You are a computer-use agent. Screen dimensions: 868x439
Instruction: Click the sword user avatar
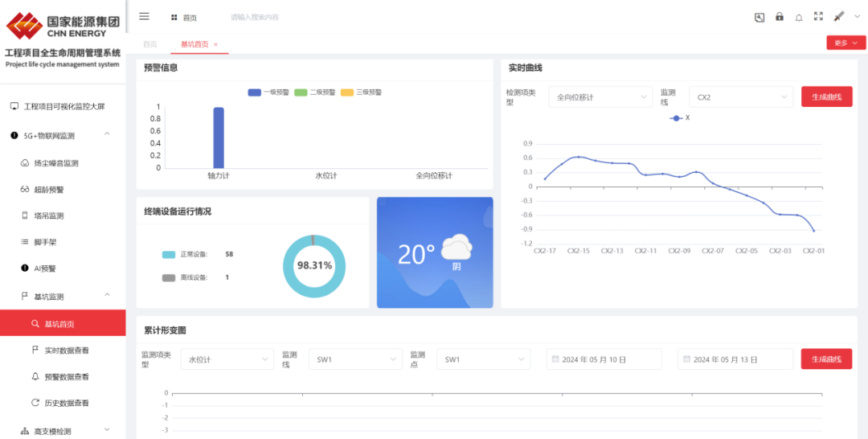(x=839, y=16)
